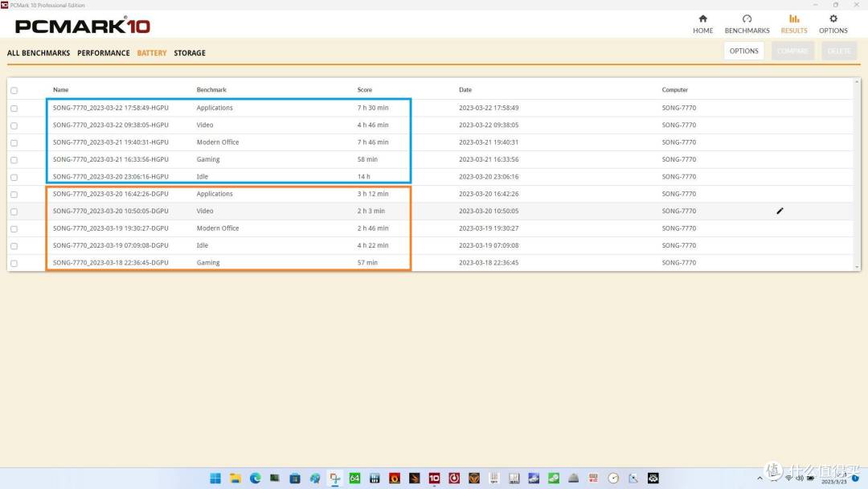Click the PCMARK 10 logo
The width and height of the screenshot is (868, 489).
tap(83, 26)
